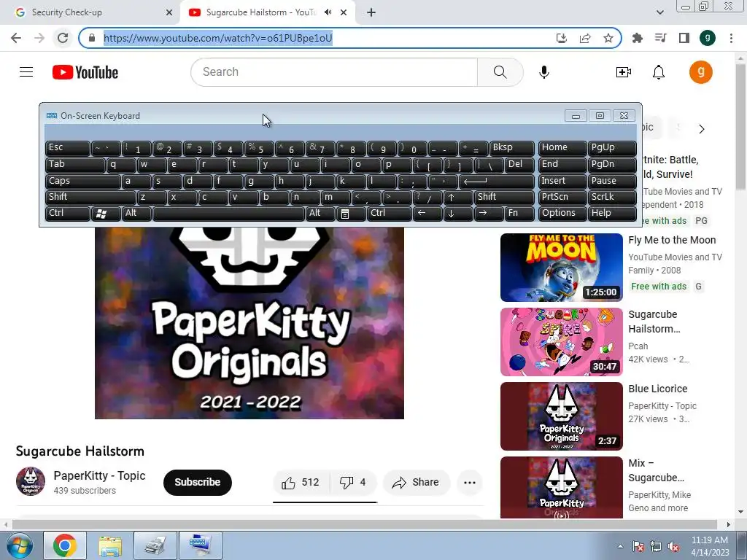Share this page from the address bar
Screen dimensions: 747x560
pos(585,38)
